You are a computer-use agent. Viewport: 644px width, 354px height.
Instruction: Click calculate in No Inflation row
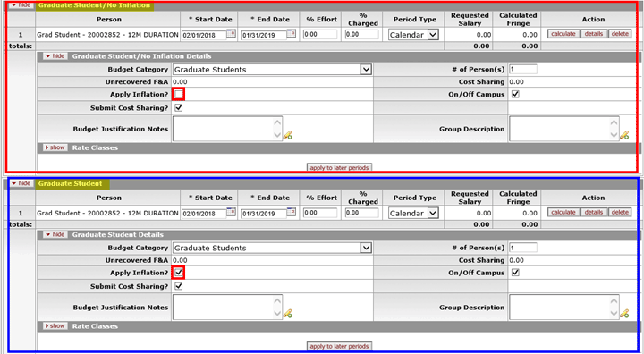click(x=563, y=34)
